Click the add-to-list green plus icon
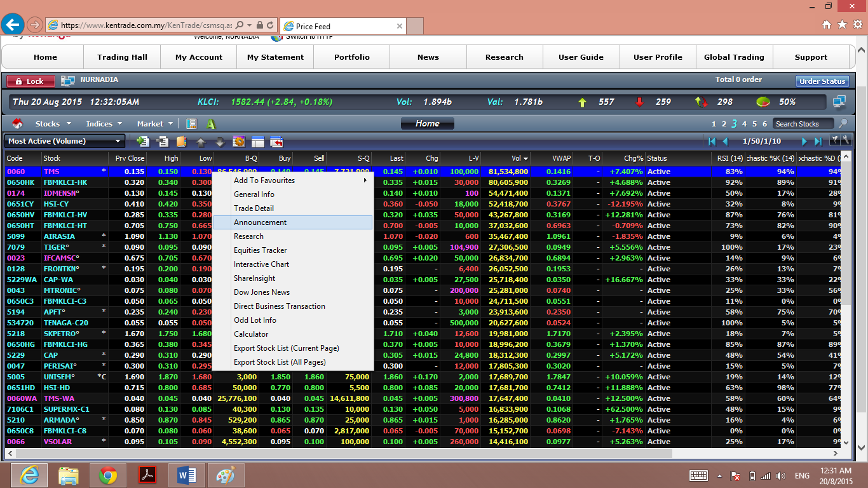This screenshot has height=488, width=868. click(143, 142)
